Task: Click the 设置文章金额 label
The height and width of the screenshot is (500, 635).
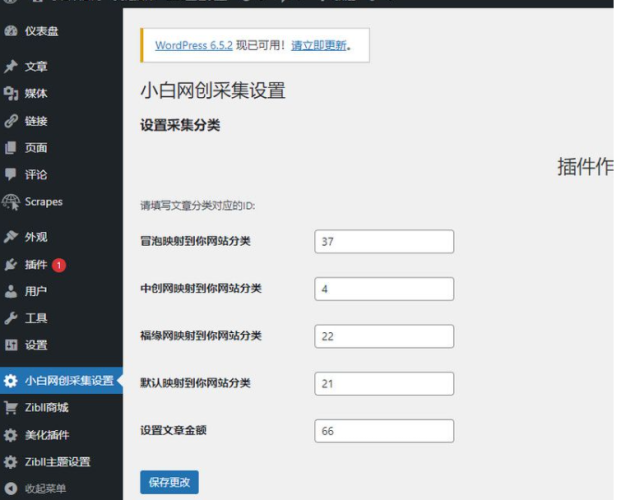Action: [x=173, y=430]
